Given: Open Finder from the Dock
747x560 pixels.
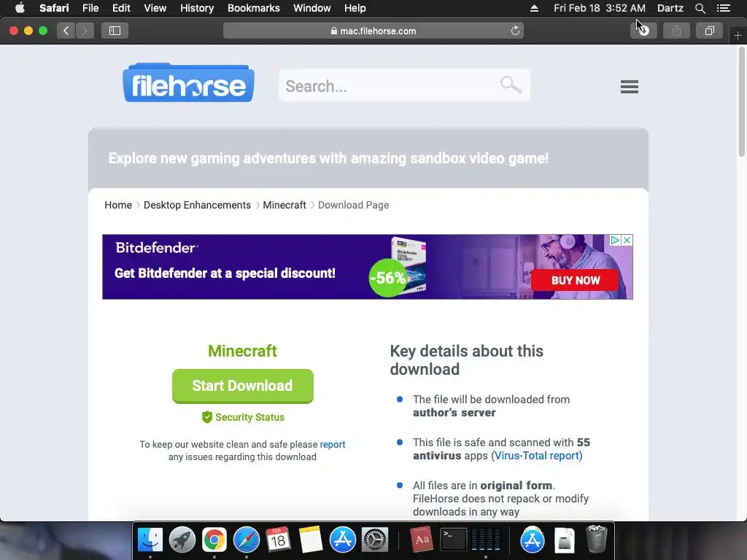Looking at the screenshot, I should (x=150, y=540).
